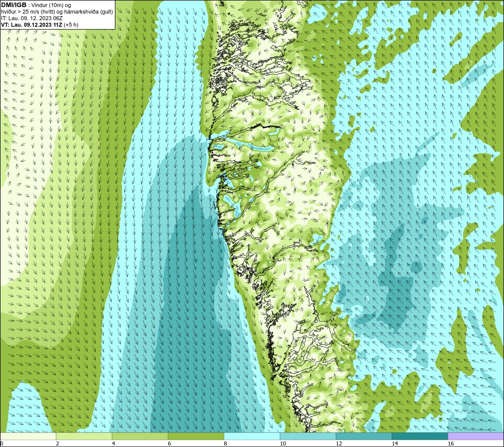
Task: Click the legend scale label '4'
Action: click(x=113, y=443)
